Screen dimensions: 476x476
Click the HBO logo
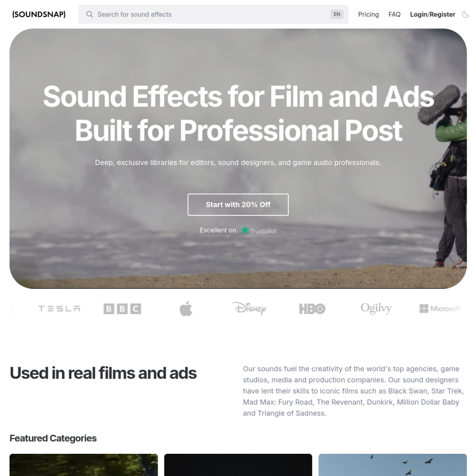click(x=313, y=309)
